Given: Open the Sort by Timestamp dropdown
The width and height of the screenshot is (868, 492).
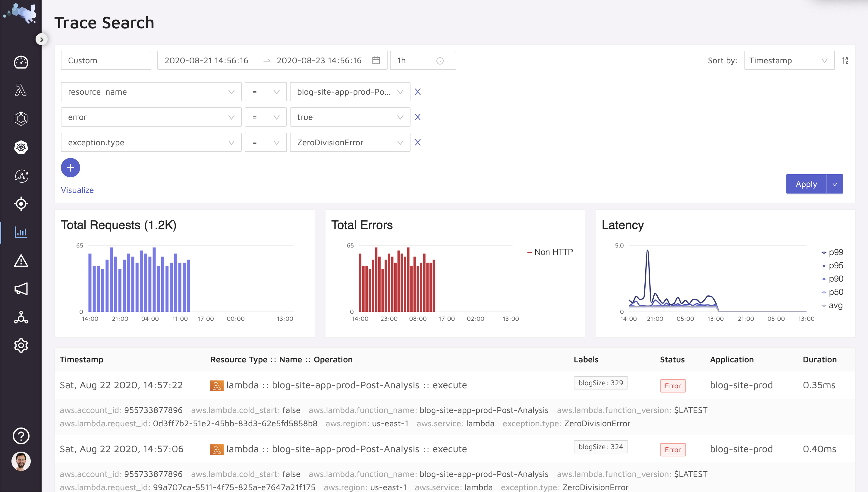Looking at the screenshot, I should tap(789, 61).
